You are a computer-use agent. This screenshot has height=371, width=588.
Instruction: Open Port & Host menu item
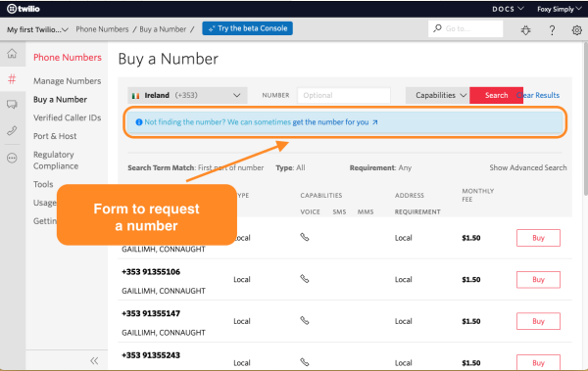[x=55, y=136]
